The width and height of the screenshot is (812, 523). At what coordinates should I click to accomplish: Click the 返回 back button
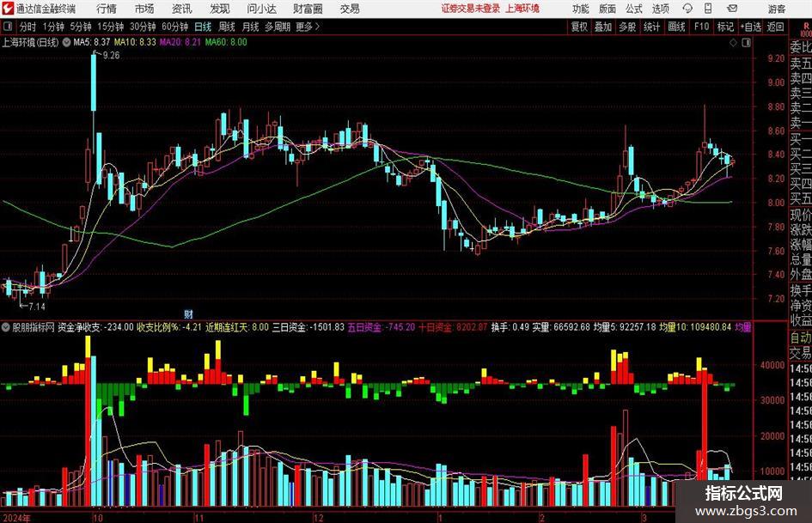click(x=775, y=27)
